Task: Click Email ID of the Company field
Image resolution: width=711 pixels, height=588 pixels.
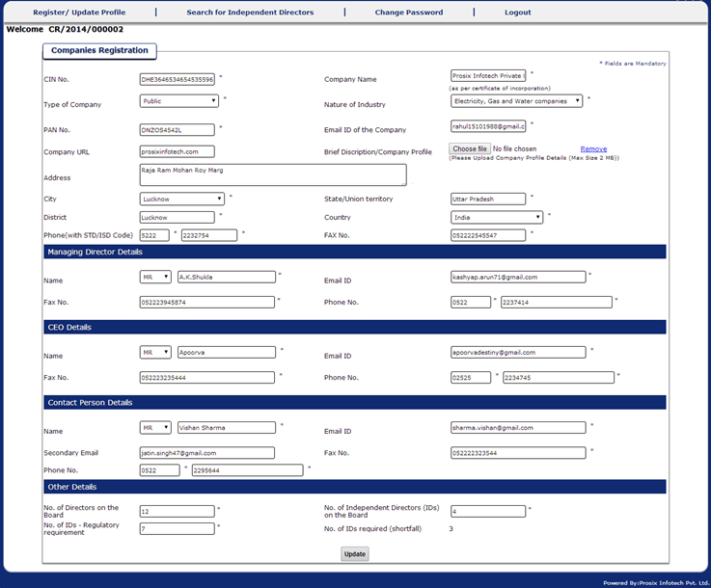Action: pos(488,126)
